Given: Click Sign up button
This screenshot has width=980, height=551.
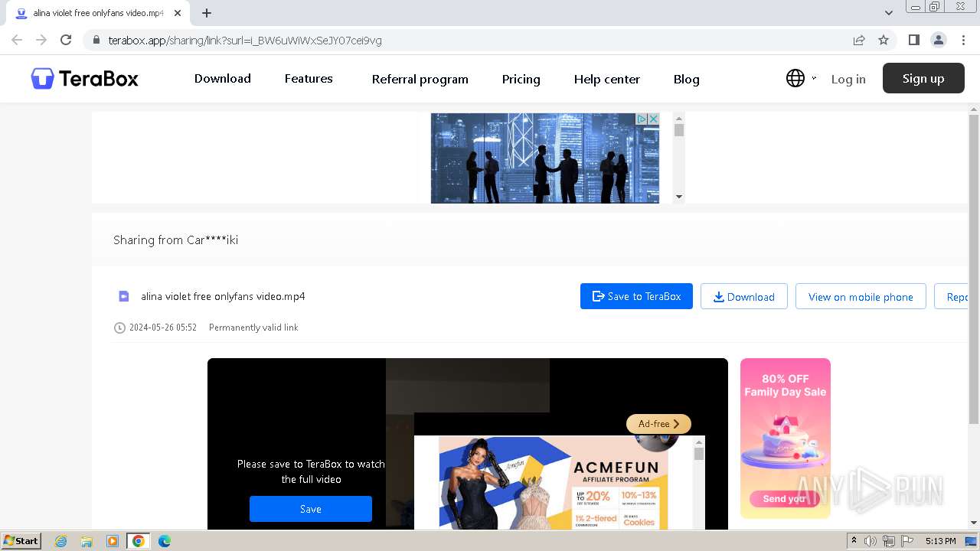Looking at the screenshot, I should pyautogui.click(x=923, y=78).
